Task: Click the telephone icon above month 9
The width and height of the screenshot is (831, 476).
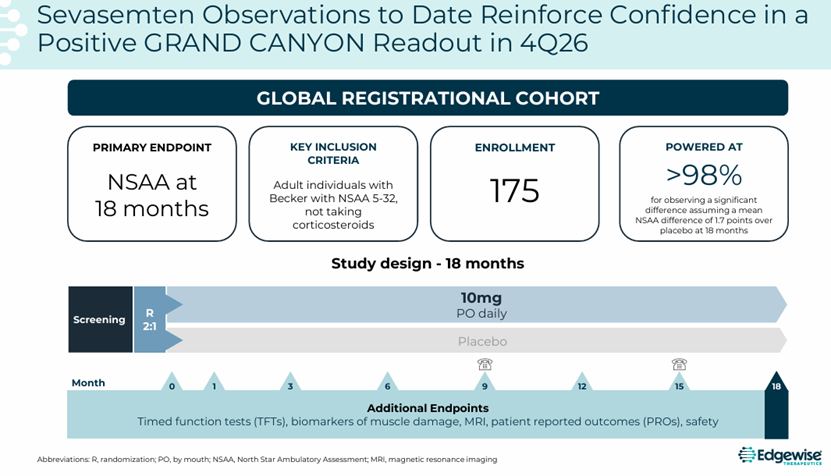Action: click(484, 364)
